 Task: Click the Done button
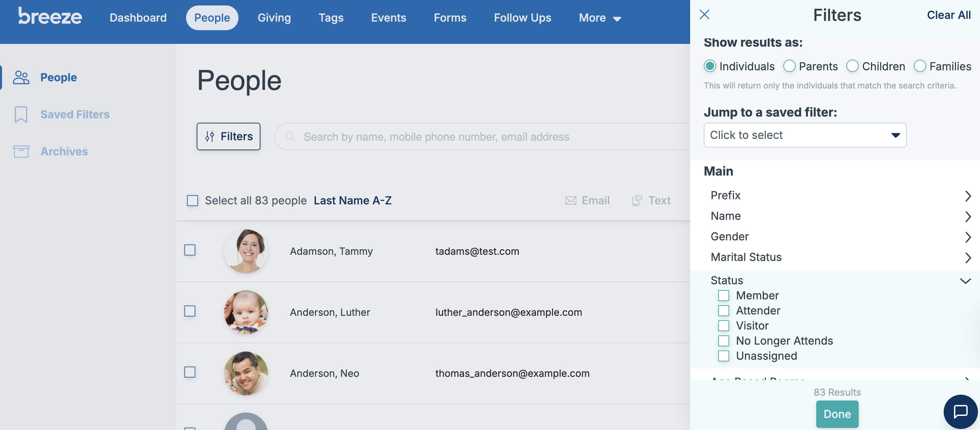click(x=837, y=414)
